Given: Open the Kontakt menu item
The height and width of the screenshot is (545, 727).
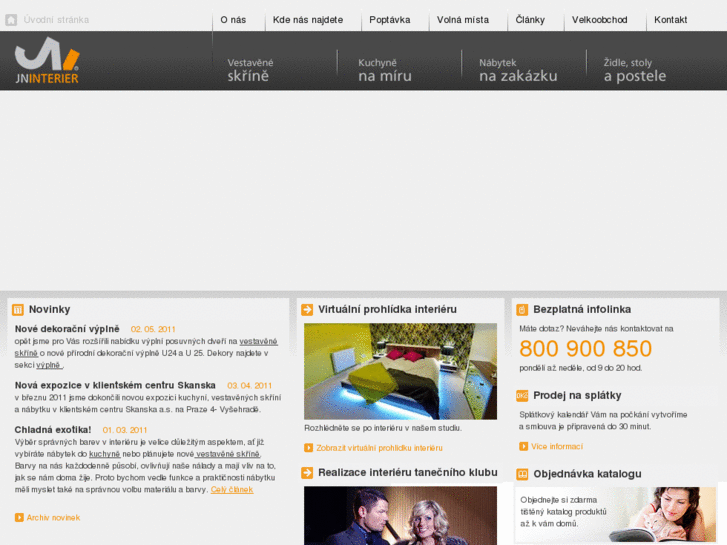Looking at the screenshot, I should point(670,20).
